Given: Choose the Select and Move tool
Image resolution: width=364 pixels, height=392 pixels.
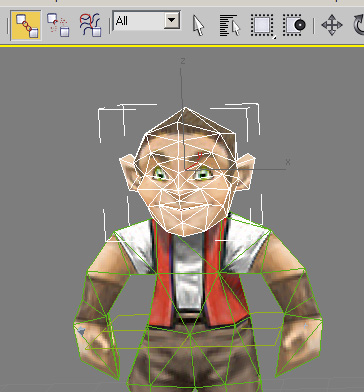Looking at the screenshot, I should 332,25.
